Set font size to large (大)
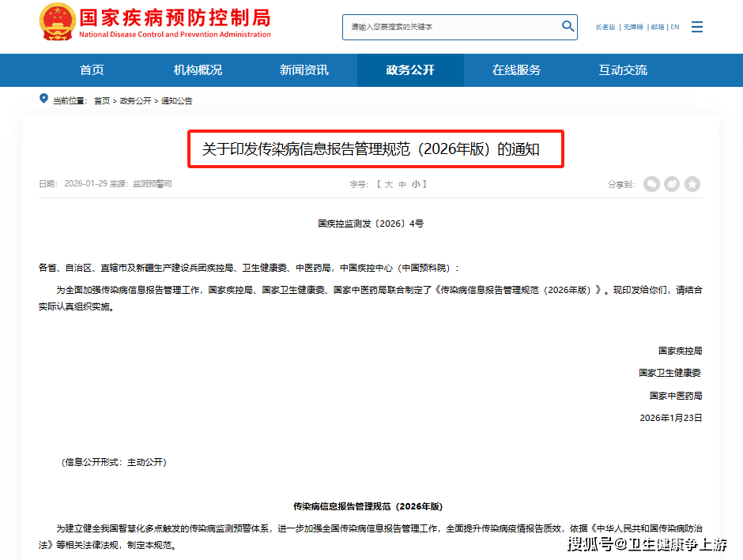Image resolution: width=743 pixels, height=560 pixels. (x=388, y=184)
